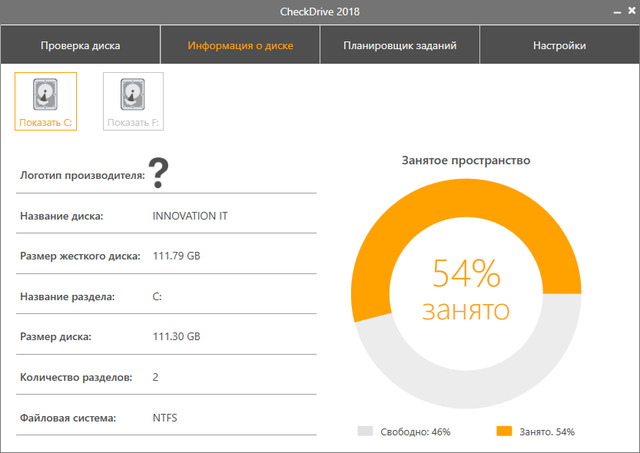Viewport: 640px width, 453px height.
Task: Click the 111.79 GB hard disk size value
Action: point(177,256)
